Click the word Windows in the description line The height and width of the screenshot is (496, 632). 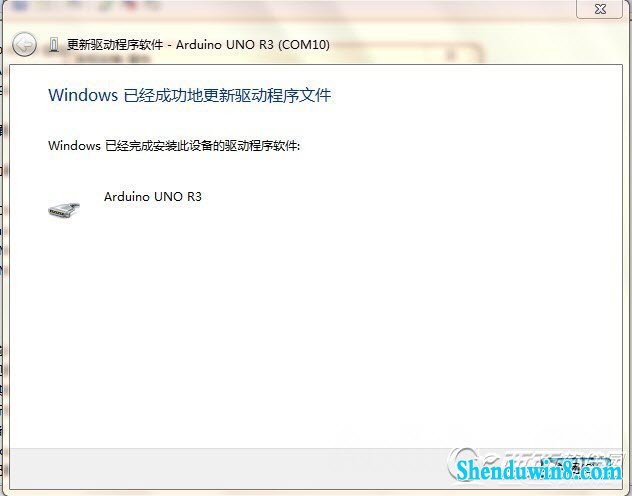[x=74, y=145]
